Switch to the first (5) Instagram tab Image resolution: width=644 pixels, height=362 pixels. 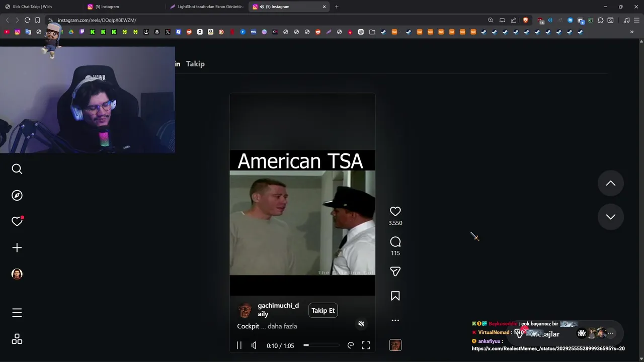click(x=123, y=7)
